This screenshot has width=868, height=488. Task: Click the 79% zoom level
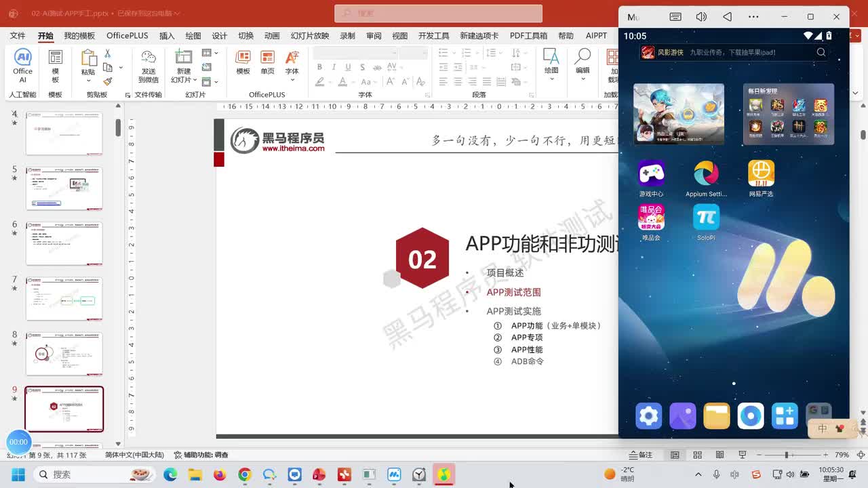pyautogui.click(x=842, y=455)
